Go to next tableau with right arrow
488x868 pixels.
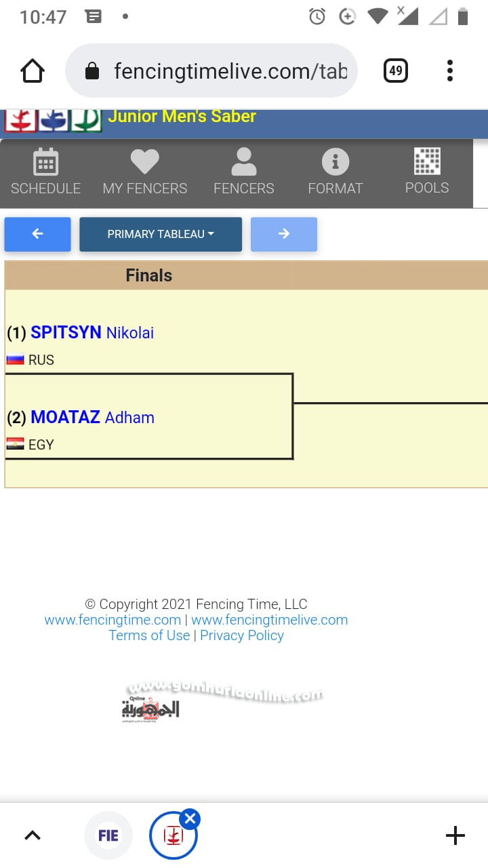click(283, 234)
